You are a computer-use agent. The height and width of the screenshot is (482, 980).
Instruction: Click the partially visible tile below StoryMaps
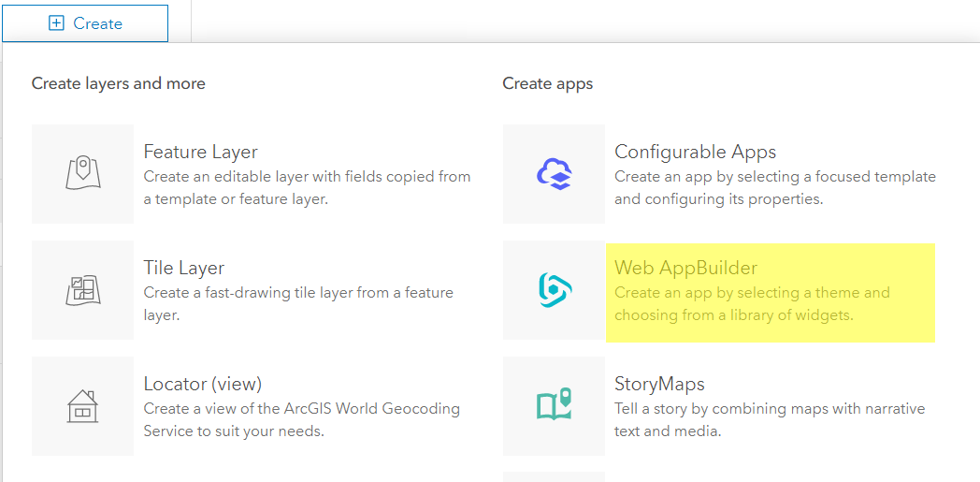(x=554, y=477)
